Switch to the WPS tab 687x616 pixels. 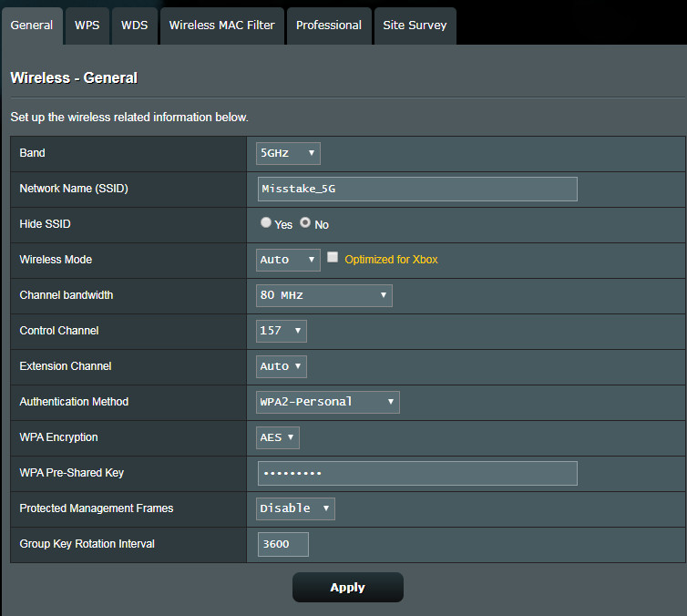[87, 26]
